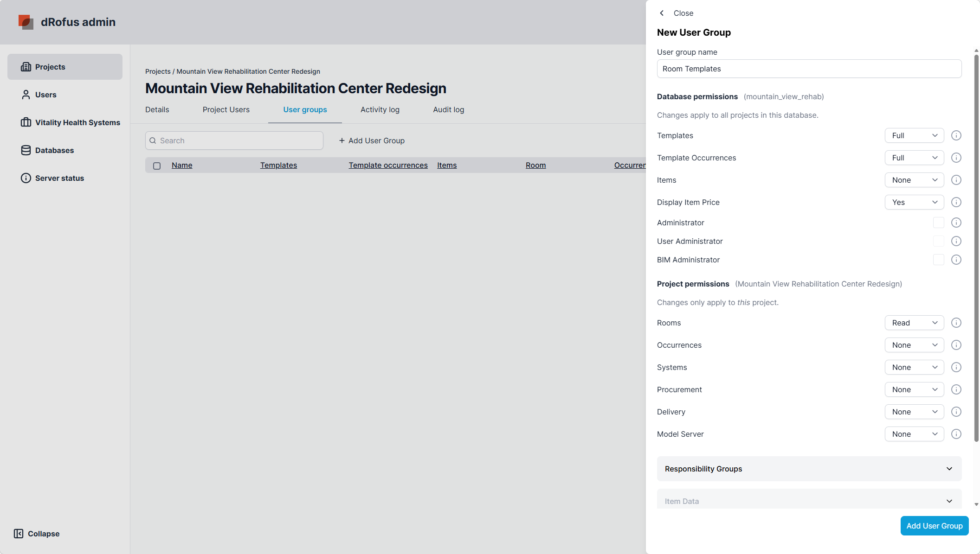
Task: Click the panel's vertical scrollbar
Action: coord(976,248)
